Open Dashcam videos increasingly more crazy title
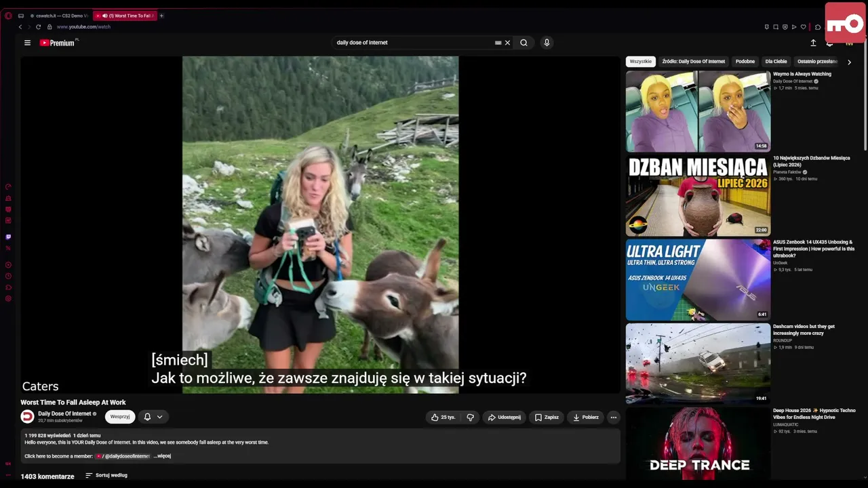 tap(804, 329)
